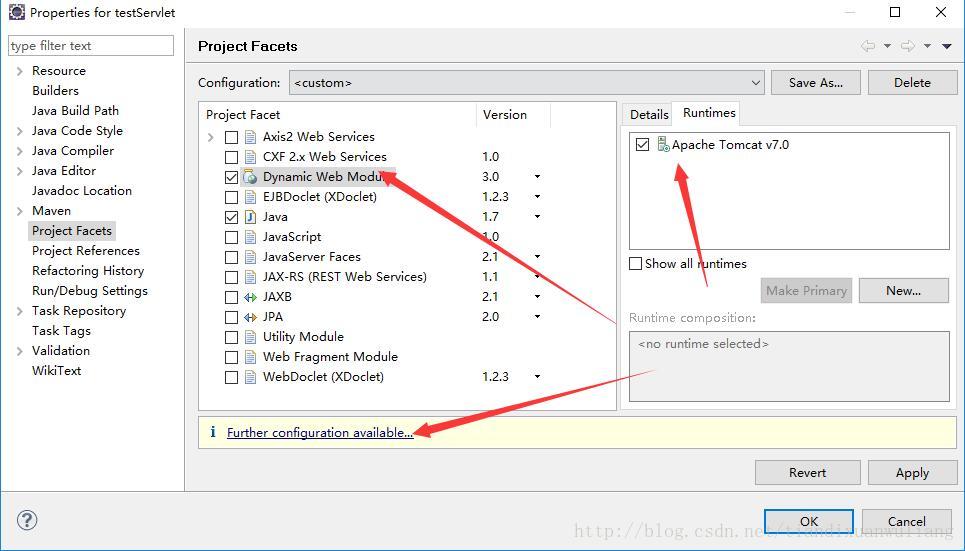Click the JAXB facet arrows icon
Viewport: 965px width, 551px height.
[x=250, y=297]
